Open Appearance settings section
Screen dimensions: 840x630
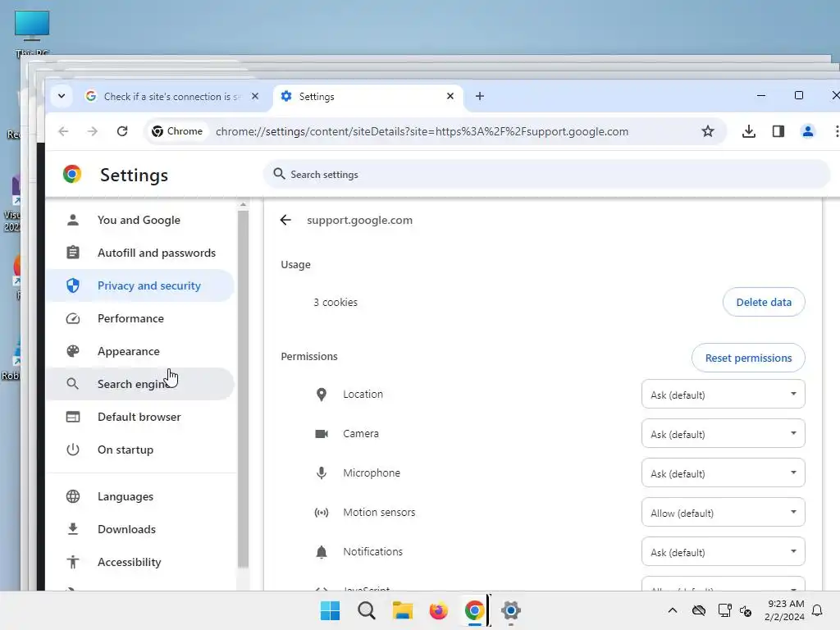point(139,351)
